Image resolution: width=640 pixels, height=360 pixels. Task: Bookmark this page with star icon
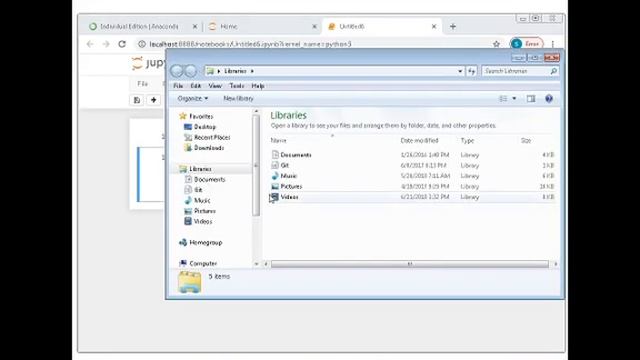coord(496,44)
